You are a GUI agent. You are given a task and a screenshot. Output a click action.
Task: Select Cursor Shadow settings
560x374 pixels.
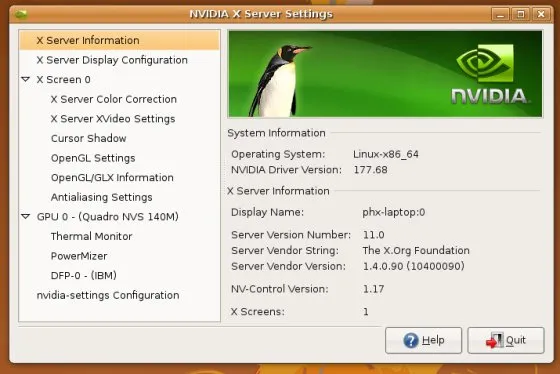[x=89, y=138]
